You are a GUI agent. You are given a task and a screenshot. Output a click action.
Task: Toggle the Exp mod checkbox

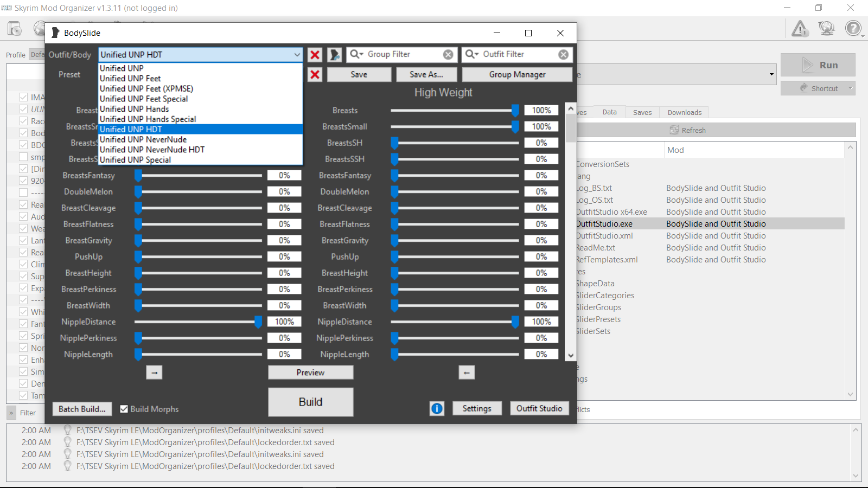[23, 288]
